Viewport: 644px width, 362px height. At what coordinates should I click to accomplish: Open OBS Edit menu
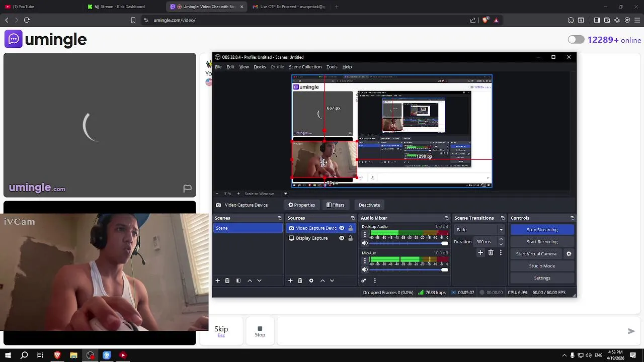tap(230, 67)
